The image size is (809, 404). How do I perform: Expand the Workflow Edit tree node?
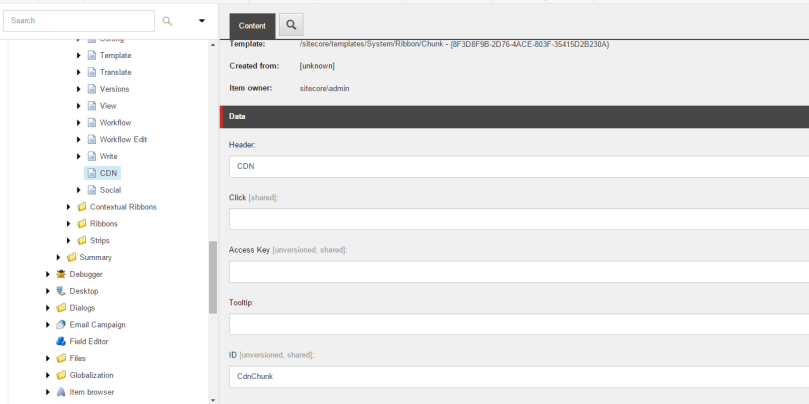pyautogui.click(x=79, y=139)
